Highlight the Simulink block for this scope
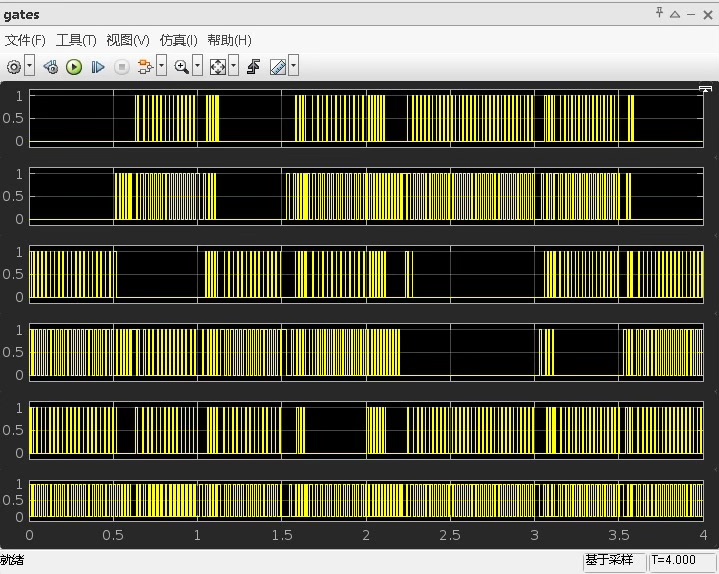This screenshot has height=574, width=719. (145, 67)
